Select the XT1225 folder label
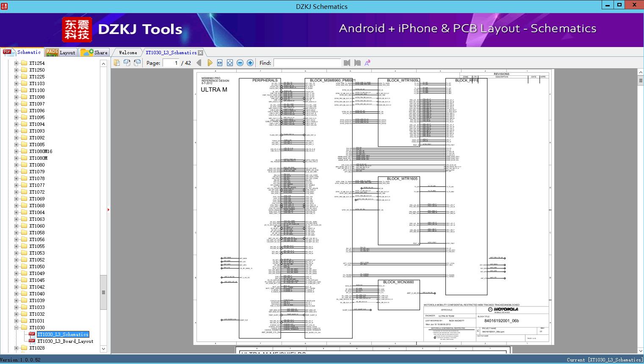The image size is (644, 364). click(37, 77)
